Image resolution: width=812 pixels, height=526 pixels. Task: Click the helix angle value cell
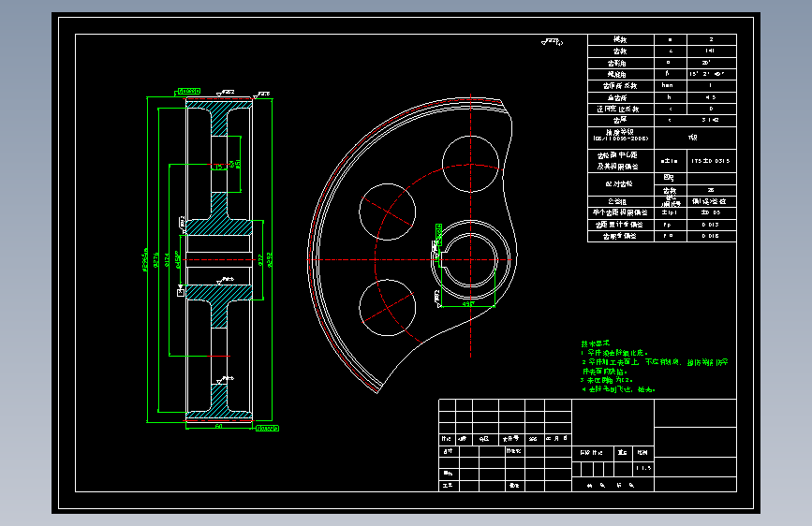pos(712,74)
